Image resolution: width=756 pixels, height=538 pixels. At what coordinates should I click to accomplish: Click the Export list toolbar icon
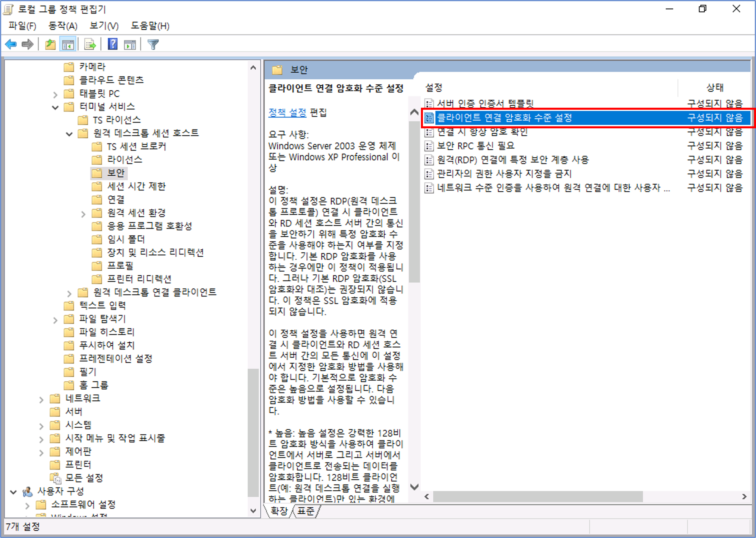point(90,44)
